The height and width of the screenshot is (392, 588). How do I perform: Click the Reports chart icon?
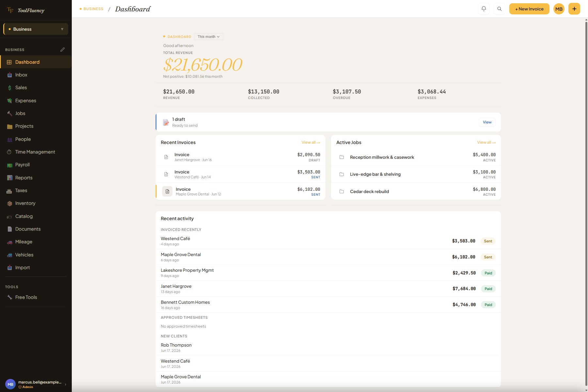(x=9, y=178)
